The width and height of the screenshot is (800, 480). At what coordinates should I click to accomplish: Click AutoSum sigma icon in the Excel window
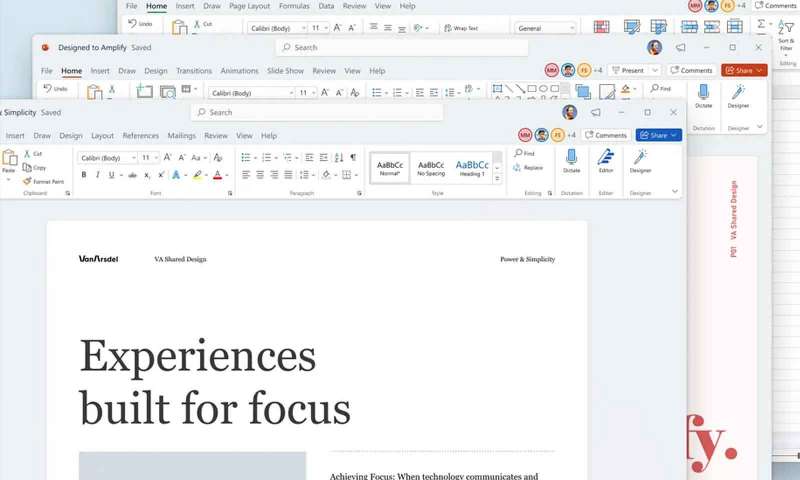point(761,23)
